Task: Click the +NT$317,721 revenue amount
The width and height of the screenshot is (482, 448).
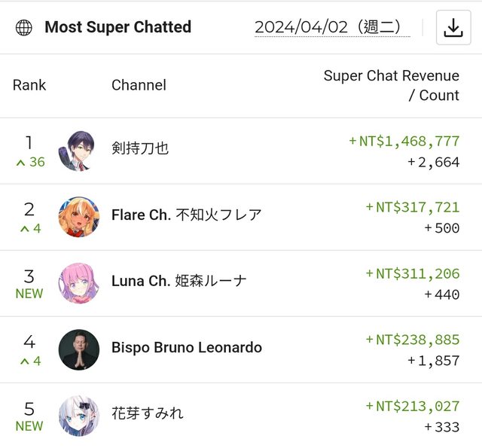Action: [412, 207]
